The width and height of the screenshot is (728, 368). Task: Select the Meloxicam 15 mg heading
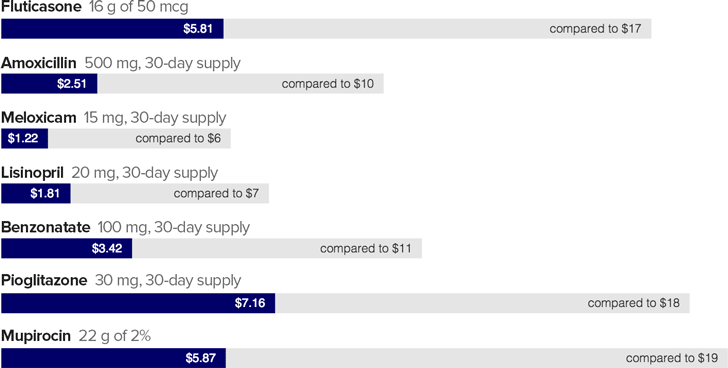pos(113,118)
